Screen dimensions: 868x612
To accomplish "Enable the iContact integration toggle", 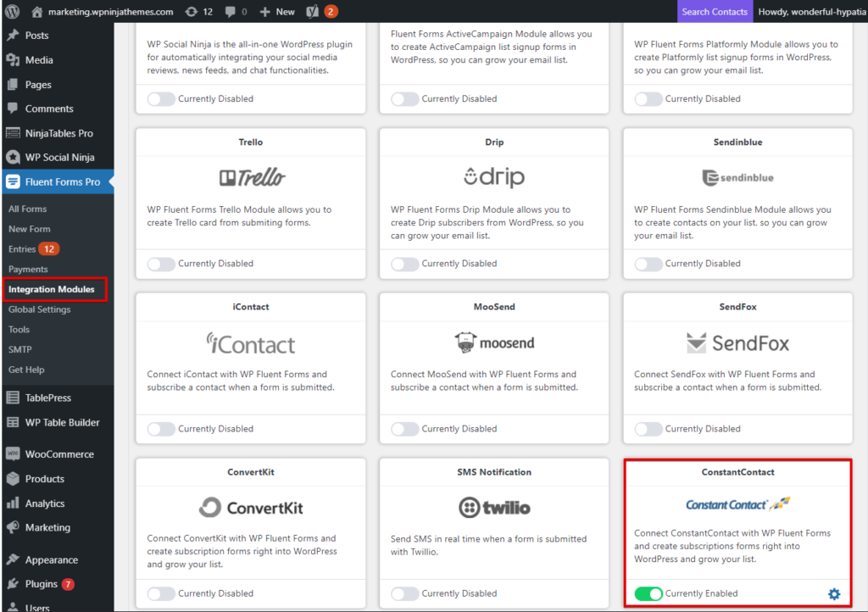I will (x=161, y=429).
